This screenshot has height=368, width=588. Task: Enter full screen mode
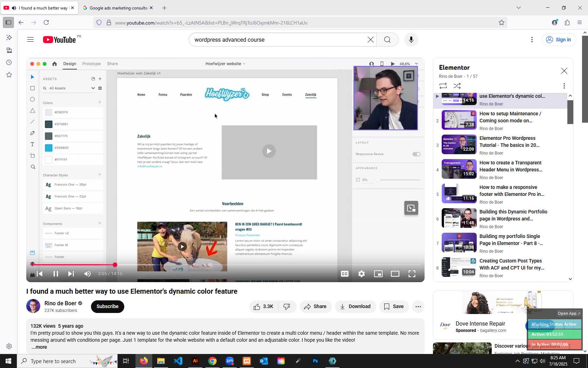click(x=412, y=274)
